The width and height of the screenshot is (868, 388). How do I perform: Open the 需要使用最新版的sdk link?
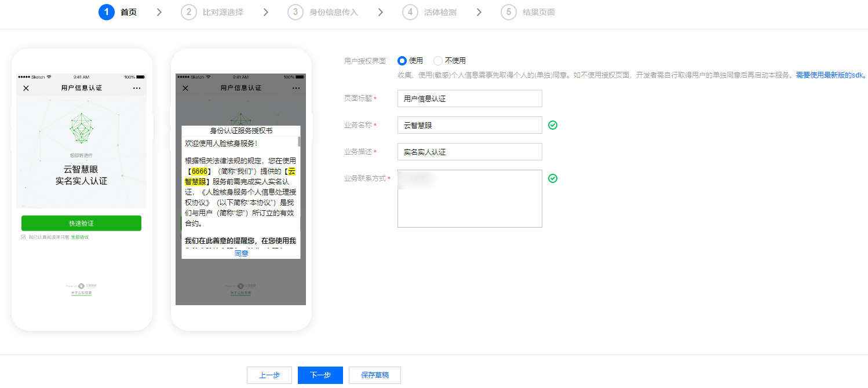pyautogui.click(x=830, y=75)
